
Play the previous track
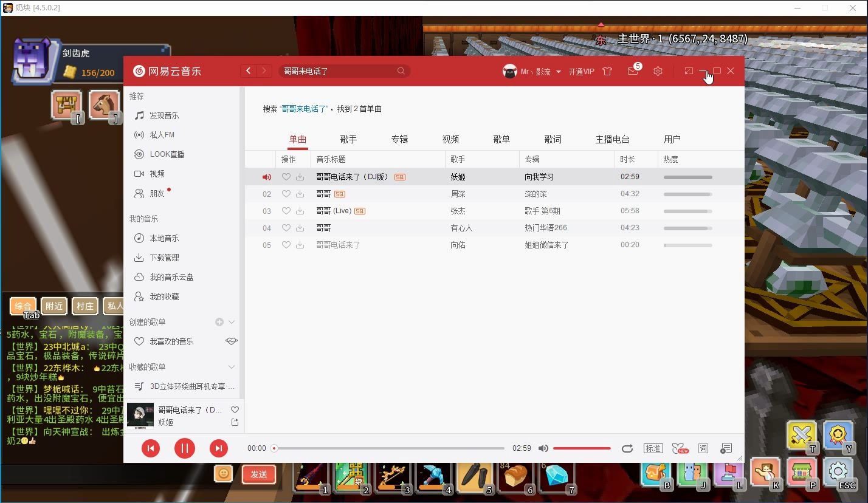pyautogui.click(x=151, y=448)
